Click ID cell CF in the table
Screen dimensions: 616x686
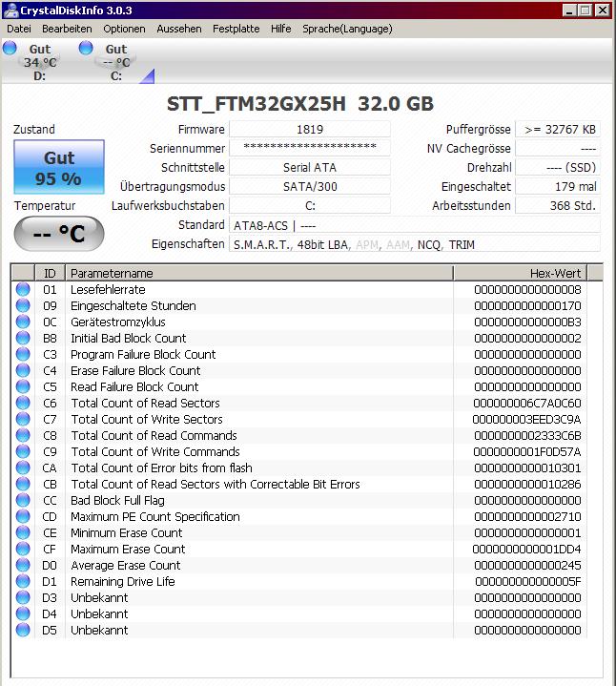coord(50,549)
